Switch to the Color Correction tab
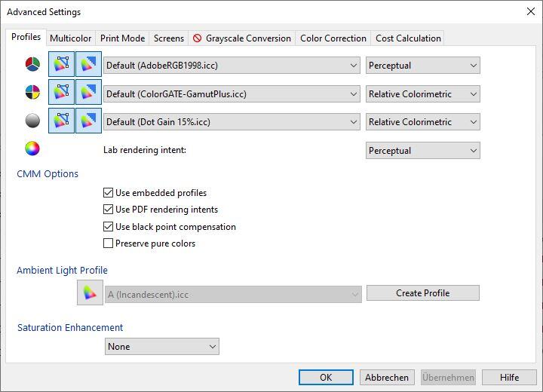Image resolution: width=543 pixels, height=392 pixels. [333, 38]
